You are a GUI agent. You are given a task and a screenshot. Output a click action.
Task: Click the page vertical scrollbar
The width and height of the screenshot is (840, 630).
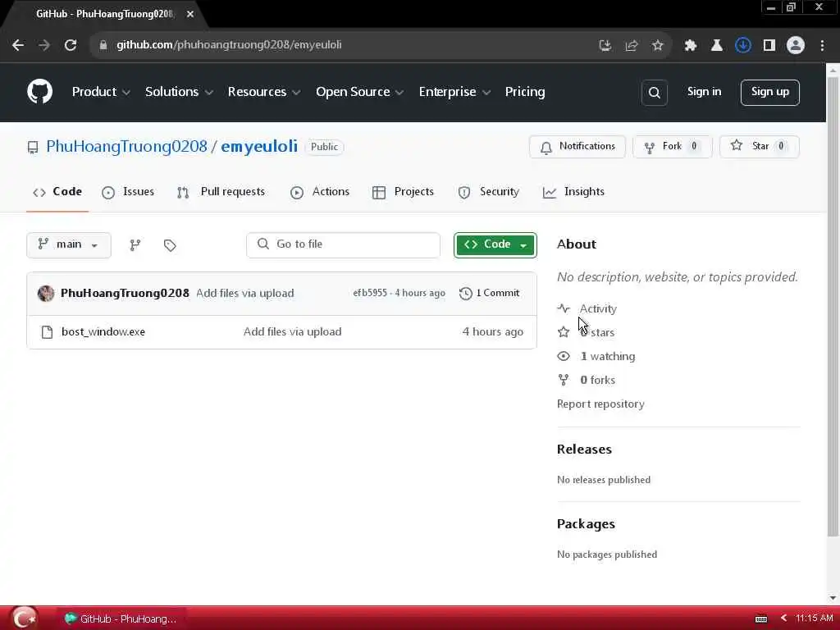(832, 307)
